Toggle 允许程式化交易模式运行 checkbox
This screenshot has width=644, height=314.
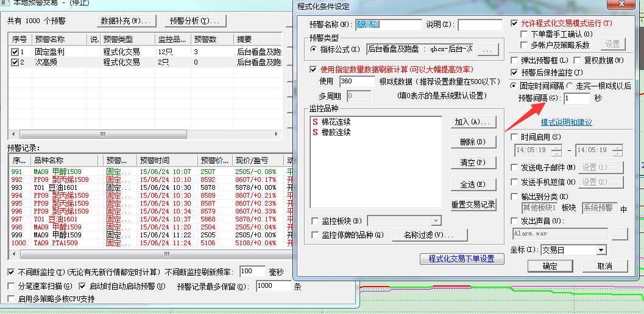[515, 24]
